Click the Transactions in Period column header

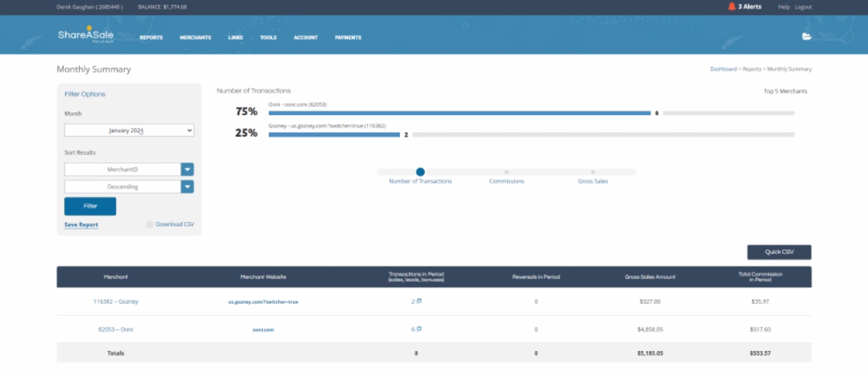(416, 277)
